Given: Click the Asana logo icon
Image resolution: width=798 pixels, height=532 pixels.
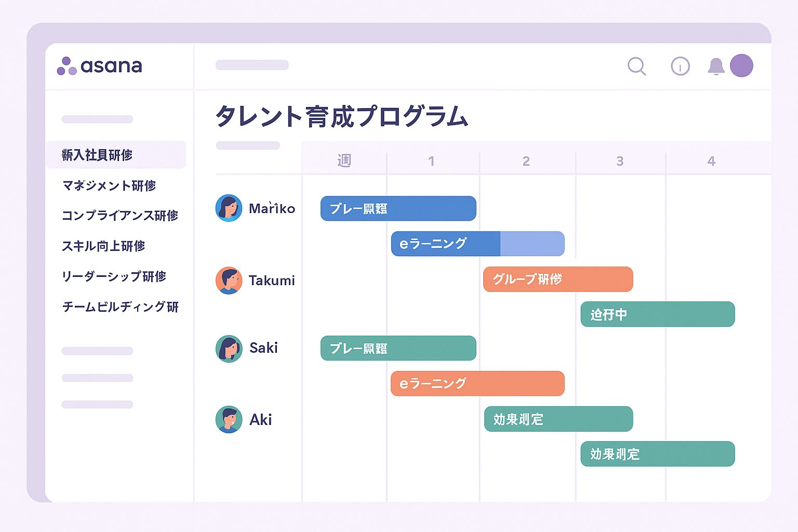Looking at the screenshot, I should tap(66, 66).
